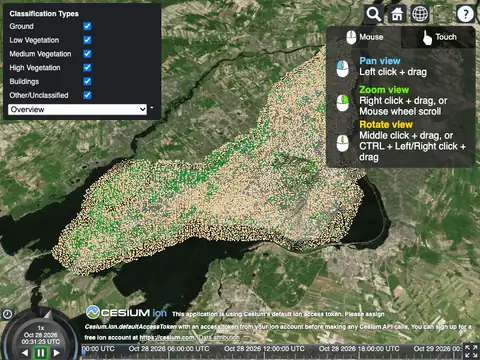
Task: Open the geocoder search magnifier icon
Action: point(373,14)
